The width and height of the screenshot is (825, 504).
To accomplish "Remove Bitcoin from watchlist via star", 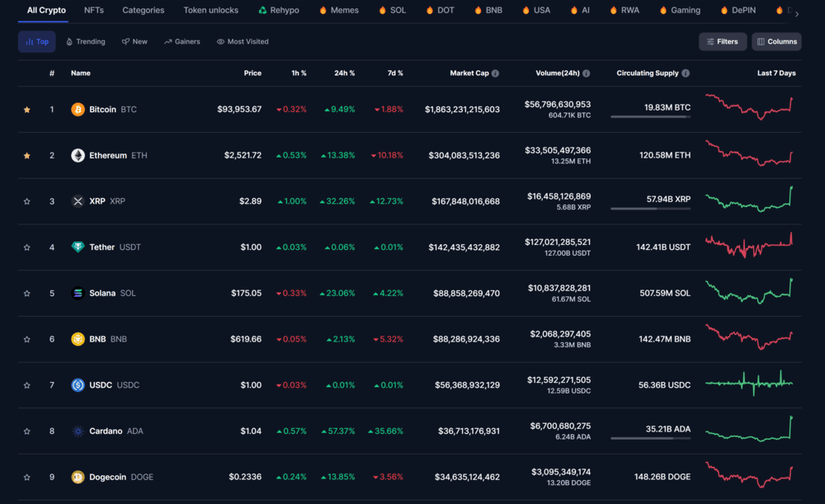I will [27, 110].
